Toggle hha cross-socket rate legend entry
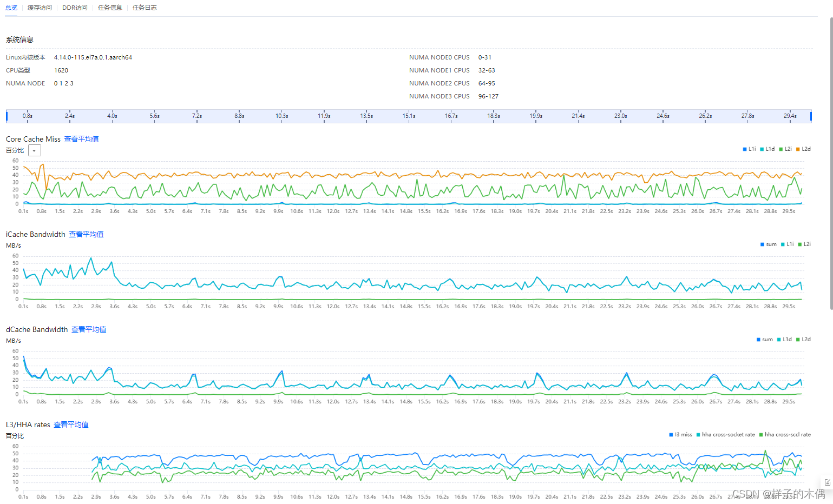Image resolution: width=833 pixels, height=504 pixels. (x=725, y=435)
